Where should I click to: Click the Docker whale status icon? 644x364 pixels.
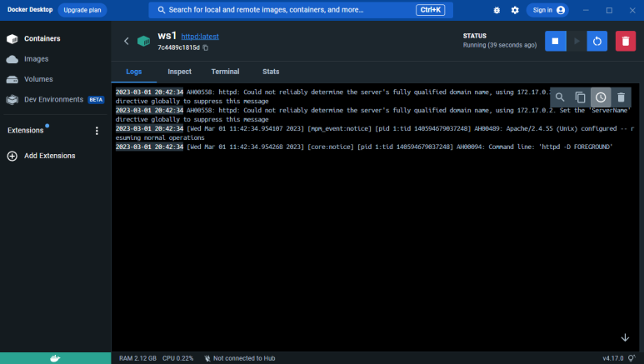(x=55, y=358)
